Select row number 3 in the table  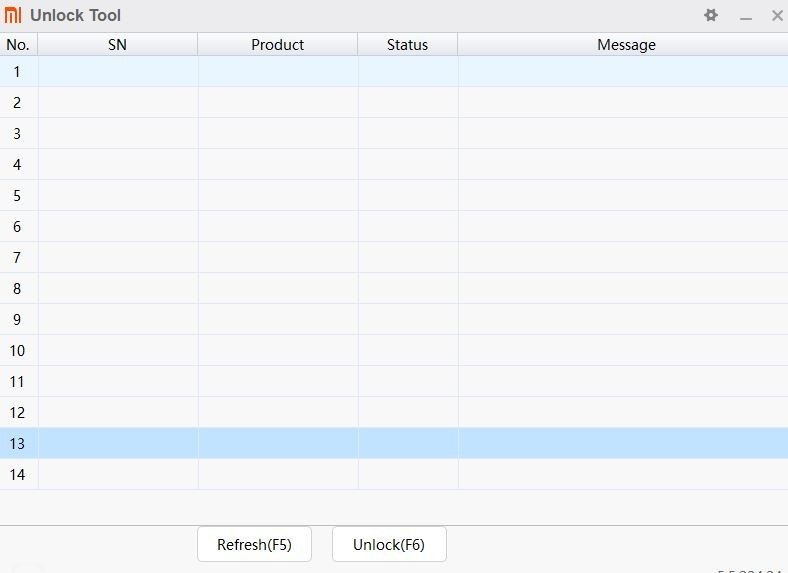17,133
